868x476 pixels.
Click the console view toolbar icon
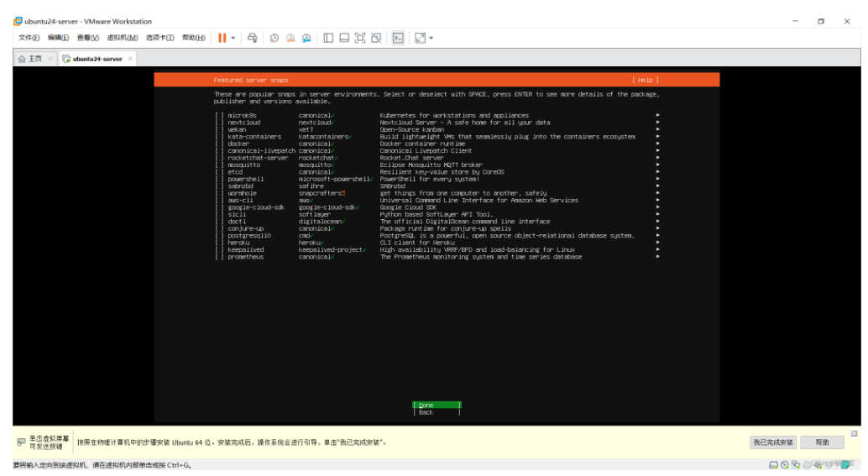coord(398,38)
